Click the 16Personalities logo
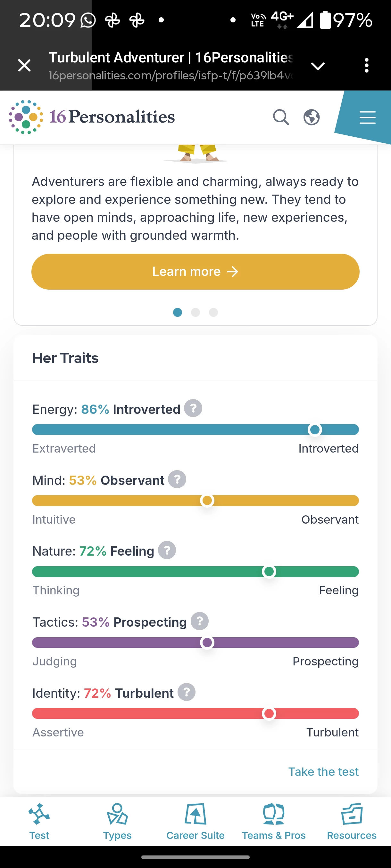The height and width of the screenshot is (868, 391). [92, 117]
